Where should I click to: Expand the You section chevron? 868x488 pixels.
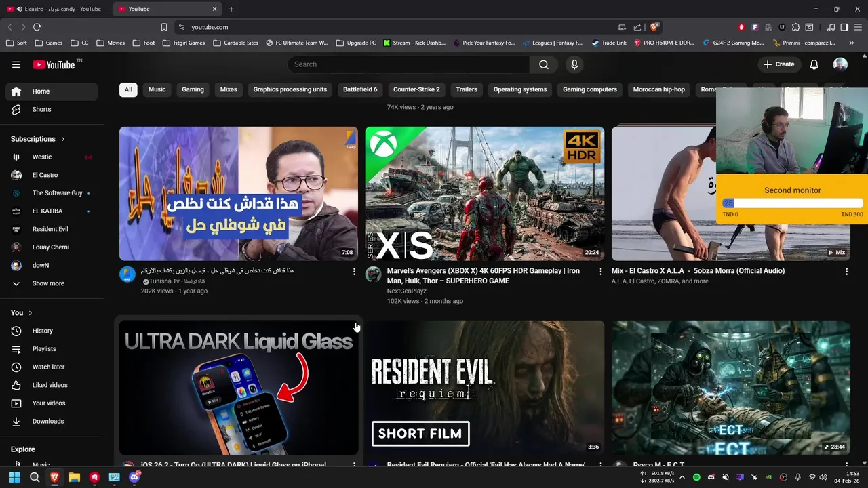click(x=31, y=312)
